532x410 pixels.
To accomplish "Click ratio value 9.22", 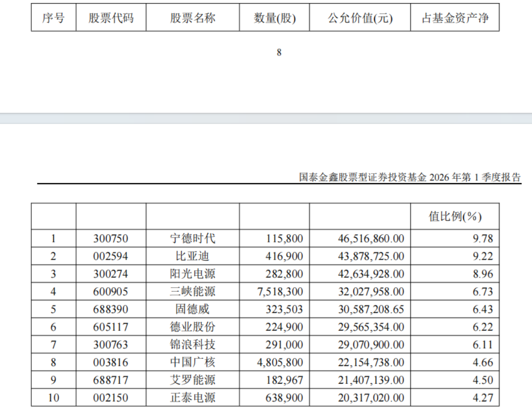I will (x=483, y=256).
